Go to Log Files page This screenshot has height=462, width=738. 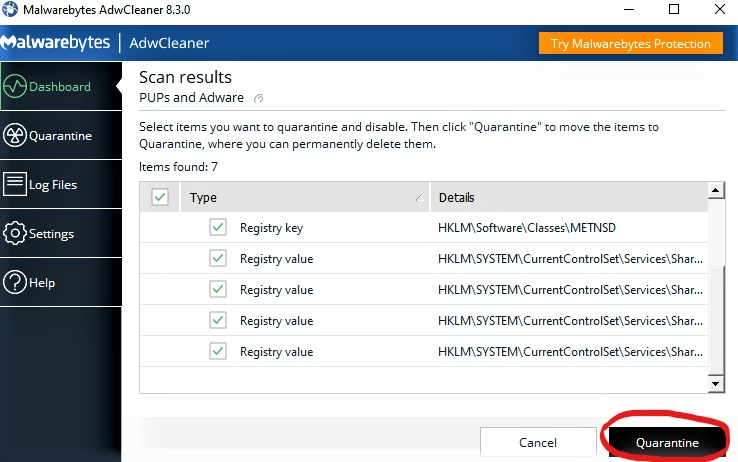61,184
